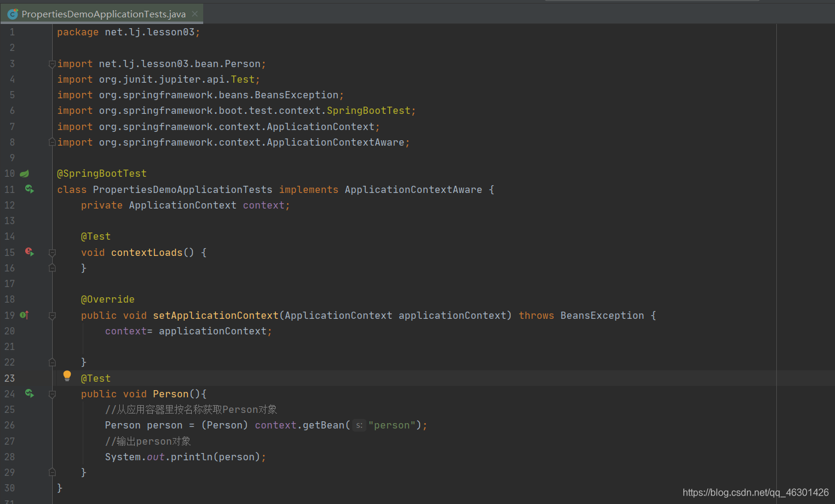
Task: Click the import ending in context.ApplicationContext;
Action: pyautogui.click(x=219, y=127)
